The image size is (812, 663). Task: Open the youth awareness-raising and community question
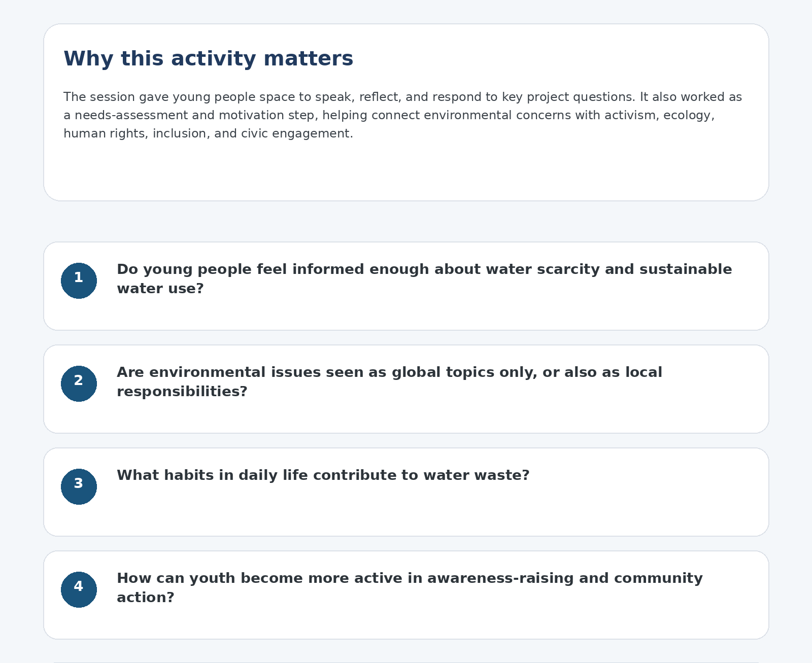coord(409,578)
